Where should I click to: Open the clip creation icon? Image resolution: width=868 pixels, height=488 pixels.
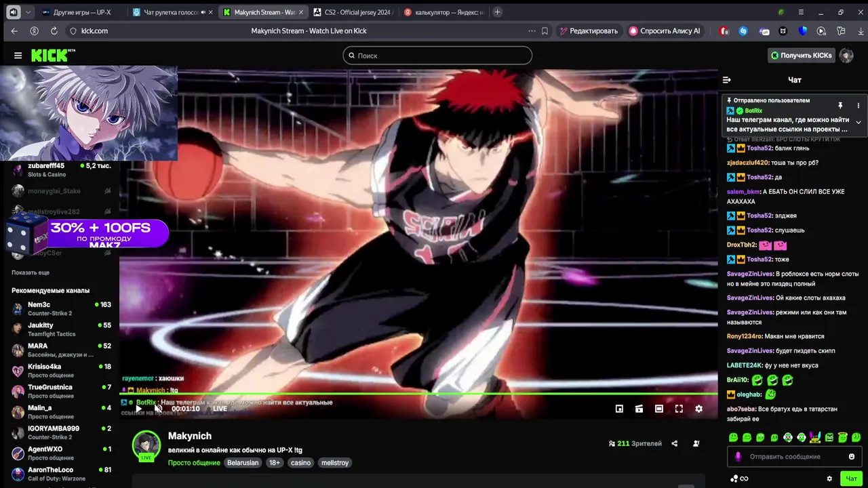tap(639, 409)
